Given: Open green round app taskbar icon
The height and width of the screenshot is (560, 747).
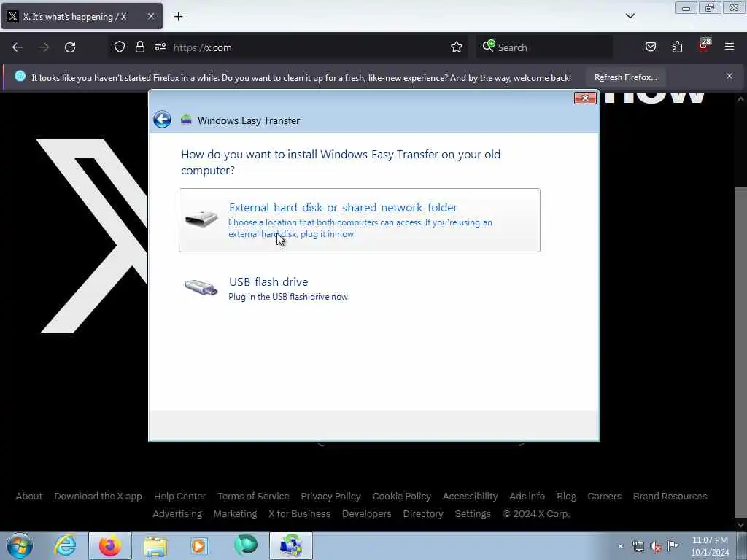Looking at the screenshot, I should [x=245, y=545].
